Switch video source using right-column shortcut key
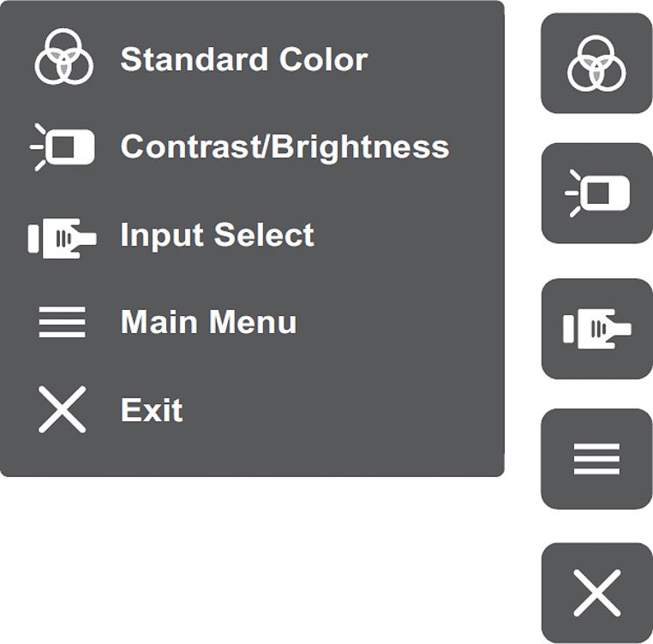This screenshot has width=653, height=644. click(x=597, y=329)
